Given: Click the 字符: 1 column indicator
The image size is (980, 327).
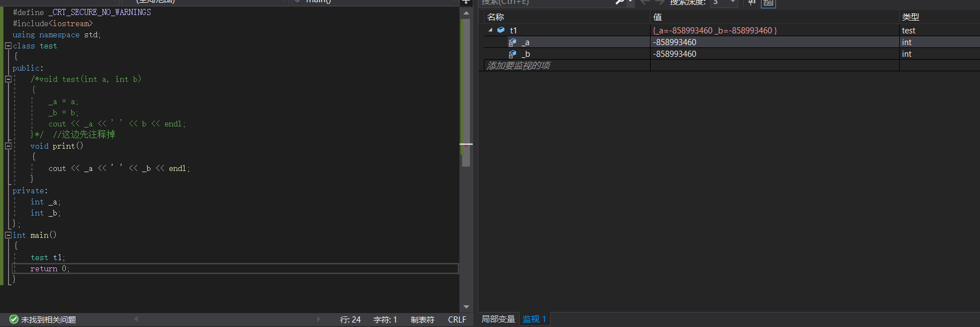Looking at the screenshot, I should (385, 320).
